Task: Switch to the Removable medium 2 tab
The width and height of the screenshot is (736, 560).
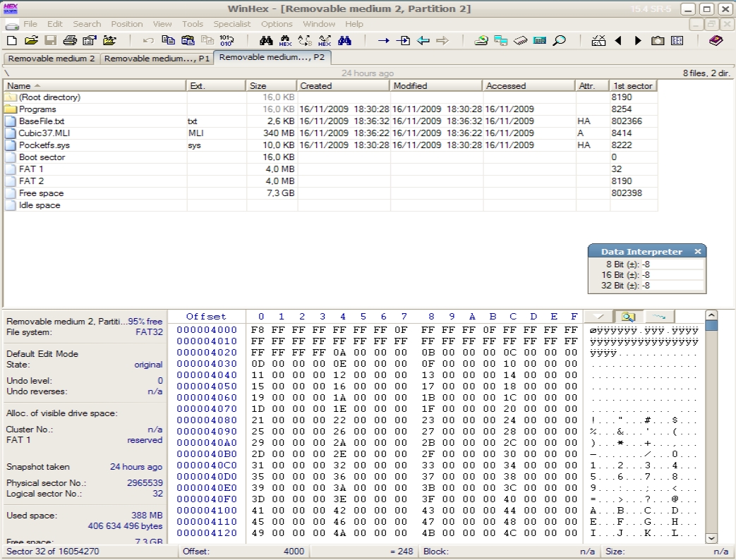Action: [x=52, y=59]
